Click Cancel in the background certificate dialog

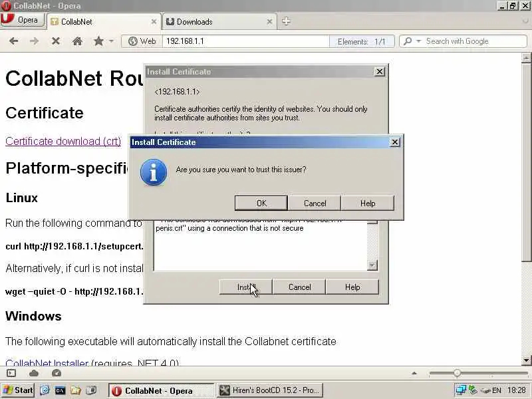click(299, 287)
